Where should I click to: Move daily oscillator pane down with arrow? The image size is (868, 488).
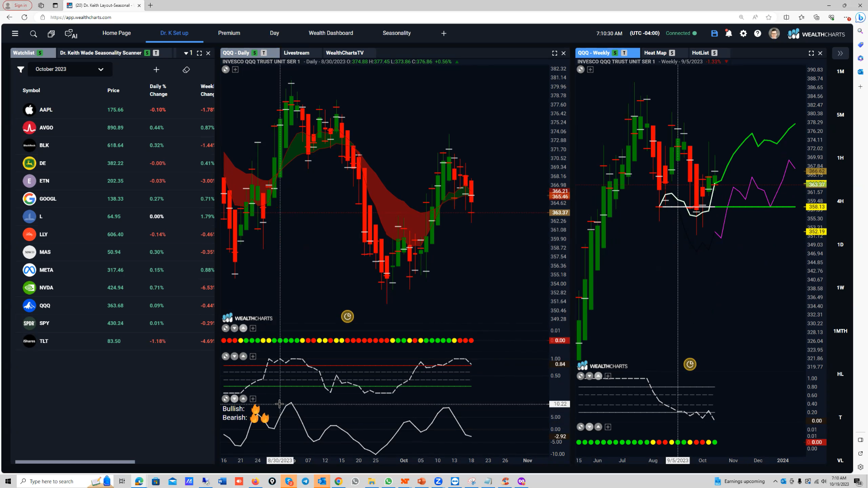pyautogui.click(x=235, y=357)
